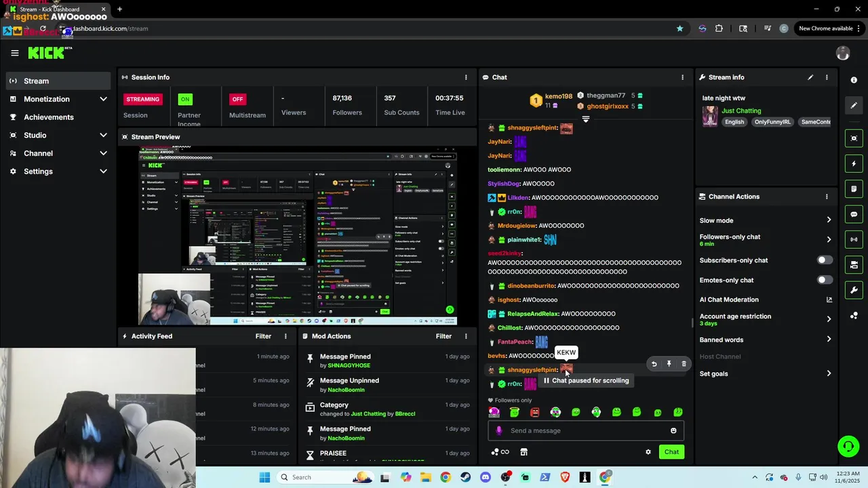Image resolution: width=868 pixels, height=488 pixels.
Task: Bookmark page with the star icon
Action: click(679, 28)
